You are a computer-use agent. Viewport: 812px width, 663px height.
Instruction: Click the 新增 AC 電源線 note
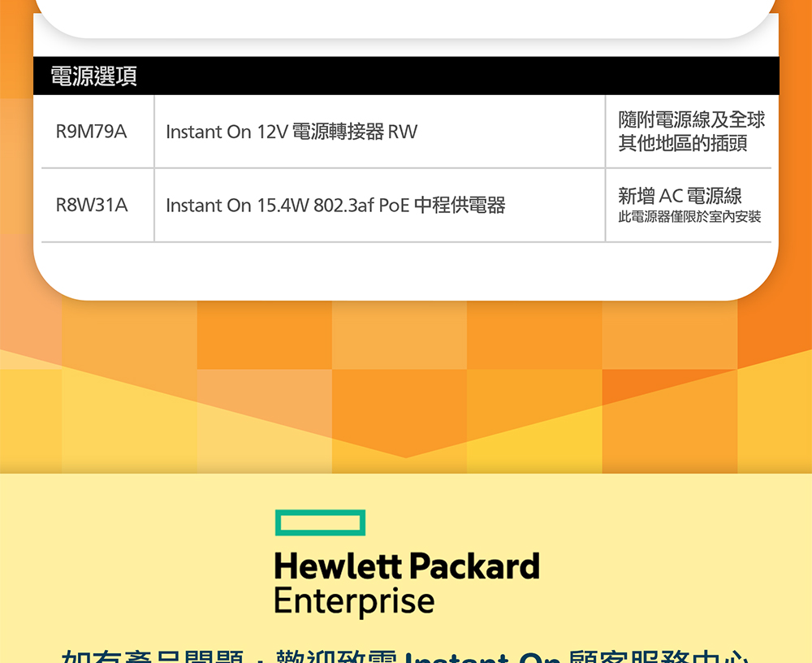[x=680, y=196]
